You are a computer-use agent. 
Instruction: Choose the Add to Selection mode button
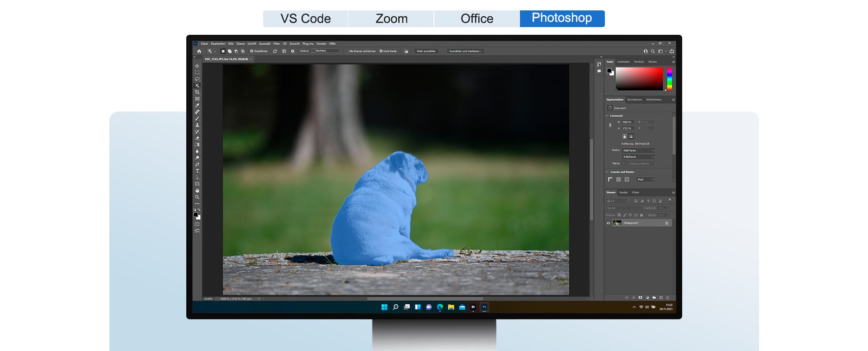230,51
